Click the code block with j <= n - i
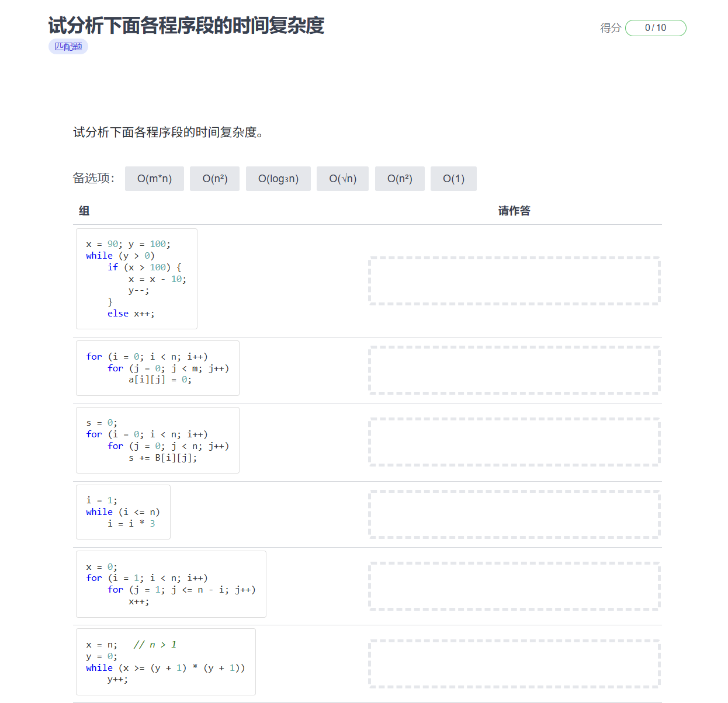 coord(171,584)
